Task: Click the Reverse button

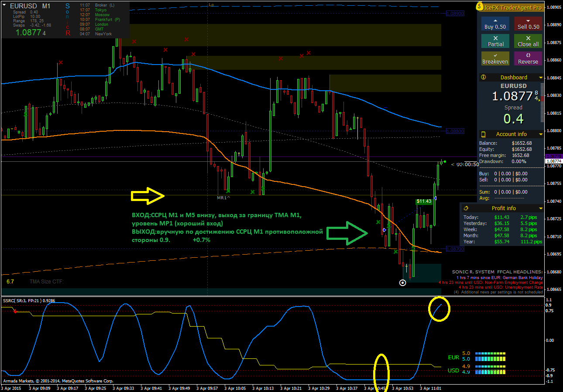Action: pos(528,58)
